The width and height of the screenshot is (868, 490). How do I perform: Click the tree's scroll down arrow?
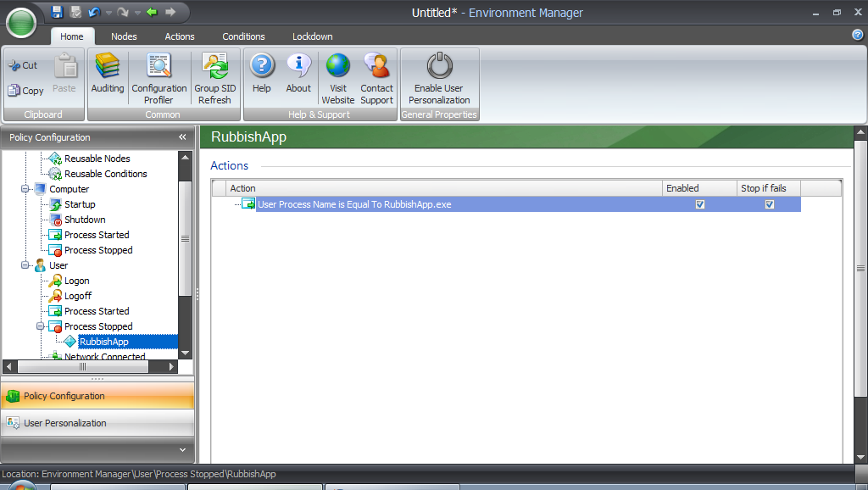point(186,353)
